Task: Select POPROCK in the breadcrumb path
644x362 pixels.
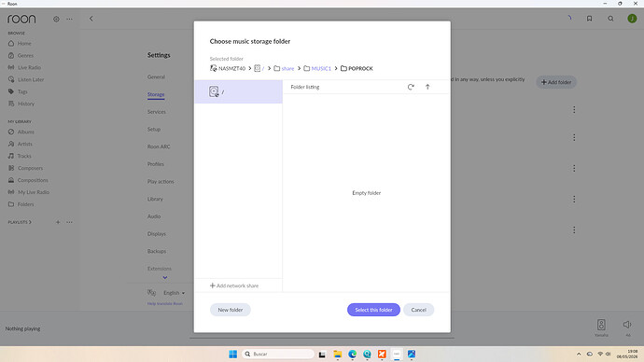Action: point(357,68)
